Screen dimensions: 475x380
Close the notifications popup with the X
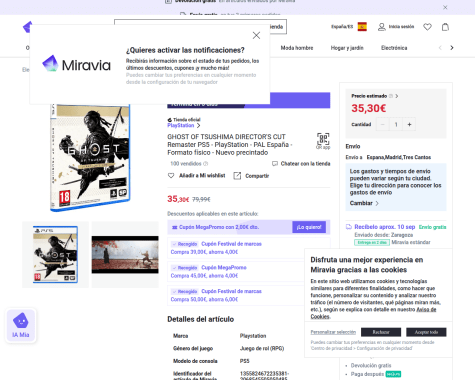(256, 35)
